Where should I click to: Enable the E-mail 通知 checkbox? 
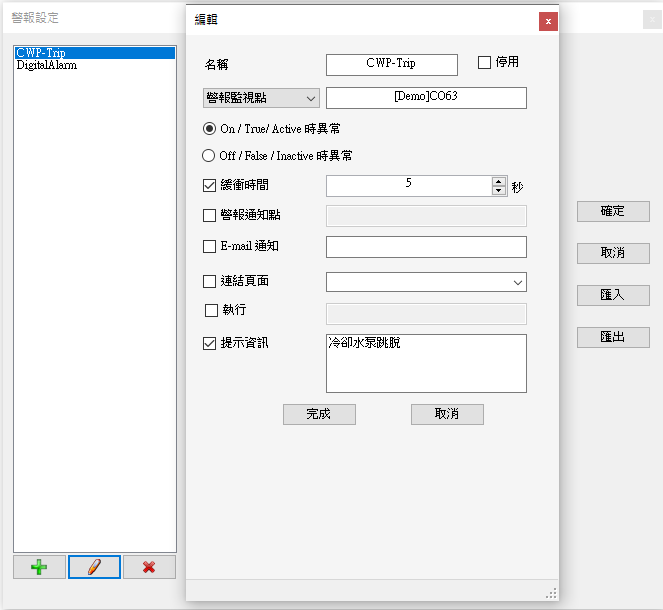210,247
